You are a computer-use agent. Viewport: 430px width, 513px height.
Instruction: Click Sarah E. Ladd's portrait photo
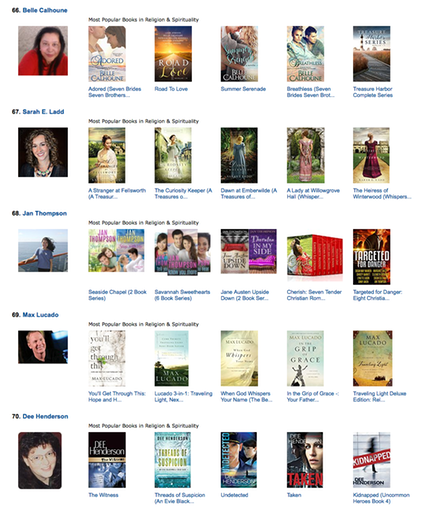click(x=43, y=152)
